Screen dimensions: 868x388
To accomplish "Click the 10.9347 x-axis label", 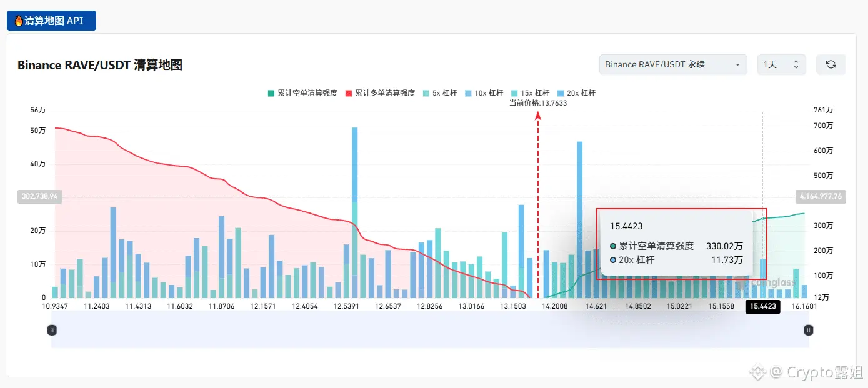I will [55, 306].
